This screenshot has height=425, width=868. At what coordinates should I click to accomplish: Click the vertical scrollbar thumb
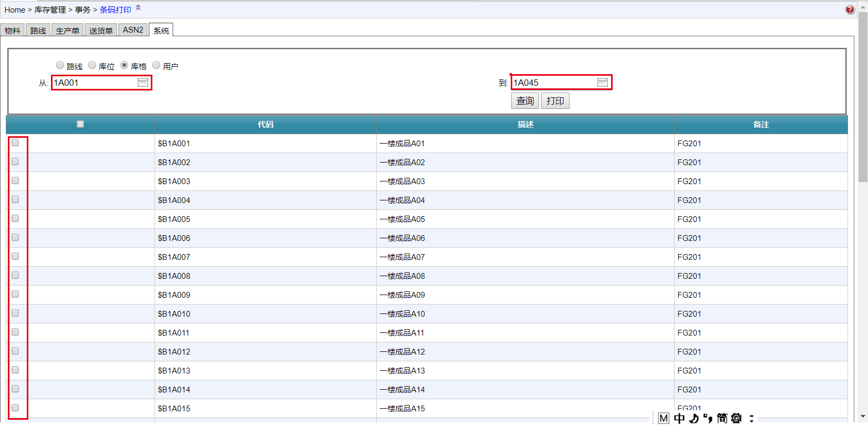[x=862, y=97]
